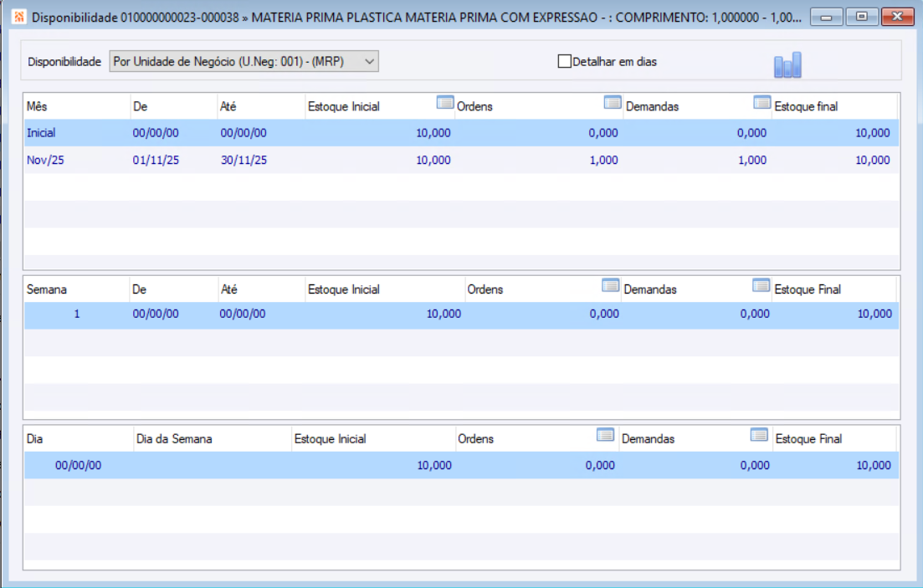Viewport: 923px width, 588px height.
Task: Open details icon beside monthly Ordens header
Action: [x=613, y=102]
